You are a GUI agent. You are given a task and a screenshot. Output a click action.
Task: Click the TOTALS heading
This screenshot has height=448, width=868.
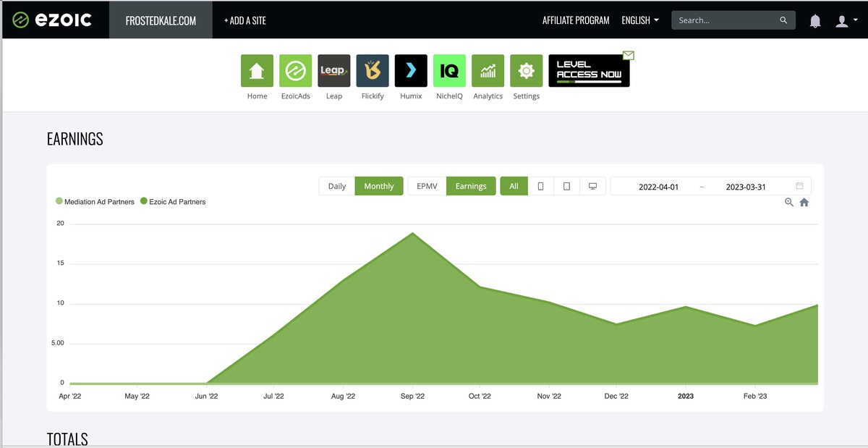tap(67, 439)
